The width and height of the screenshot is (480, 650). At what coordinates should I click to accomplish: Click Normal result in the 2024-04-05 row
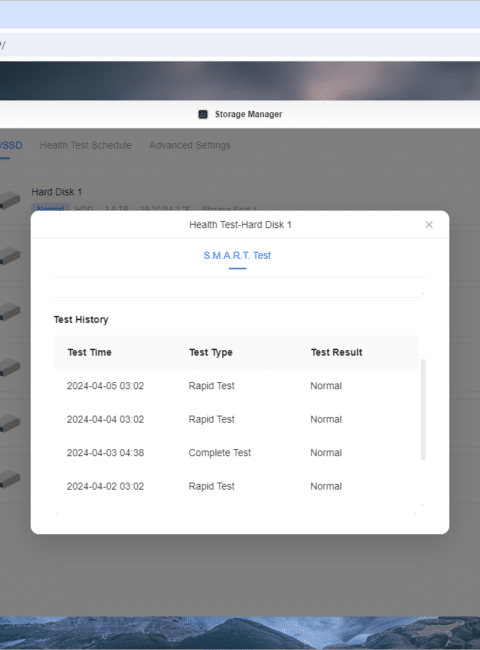pyautogui.click(x=326, y=386)
